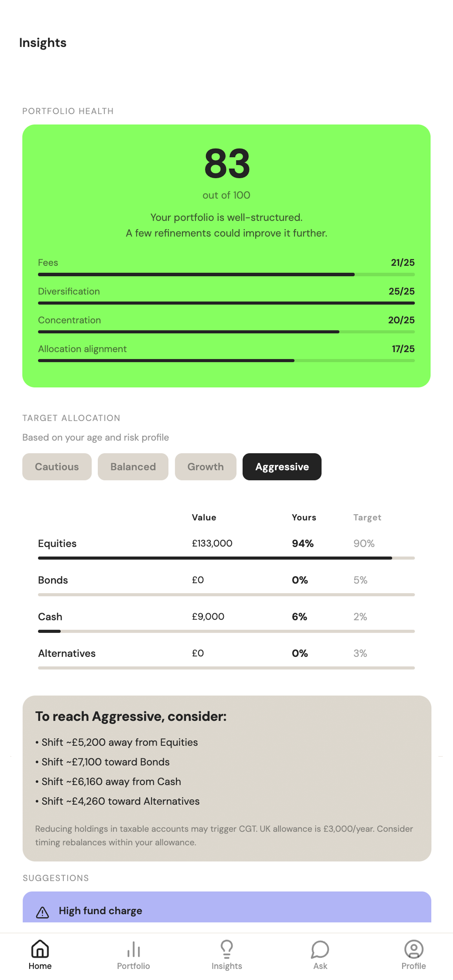Tap the Fees score bar
453x980 pixels.
point(226,274)
